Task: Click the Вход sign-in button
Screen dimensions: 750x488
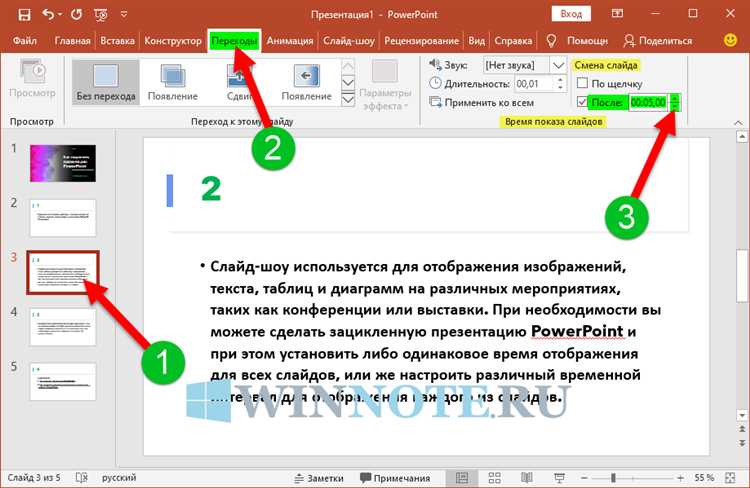Action: (x=571, y=14)
